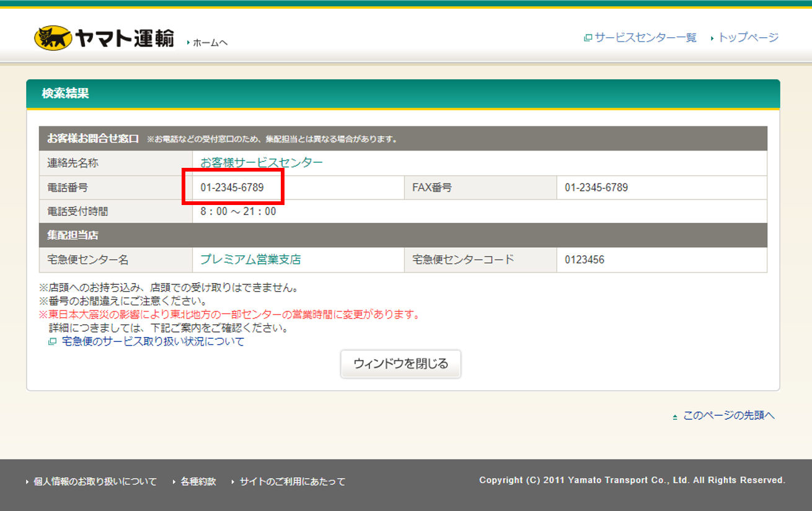Viewport: 812px width, 511px height.
Task: Open 個人情報のお取り扱いについて in footer
Action: click(95, 481)
